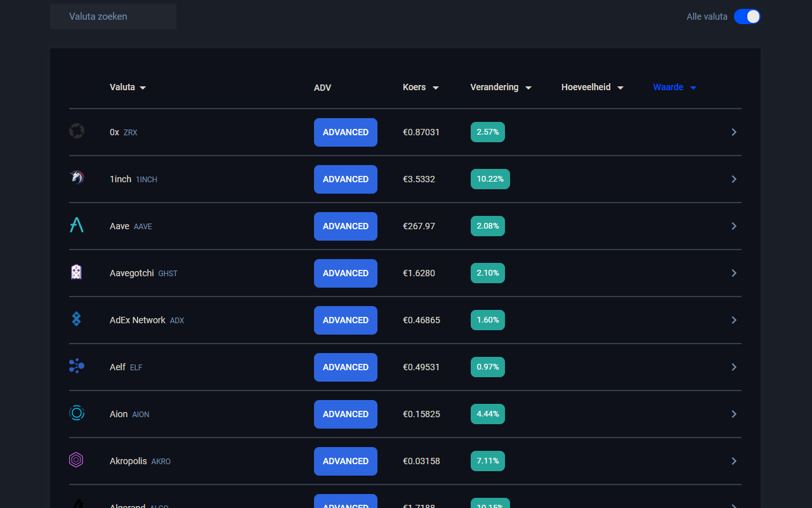Viewport: 812px width, 508px height.
Task: Open Akropolis row details chevron
Action: pos(734,461)
